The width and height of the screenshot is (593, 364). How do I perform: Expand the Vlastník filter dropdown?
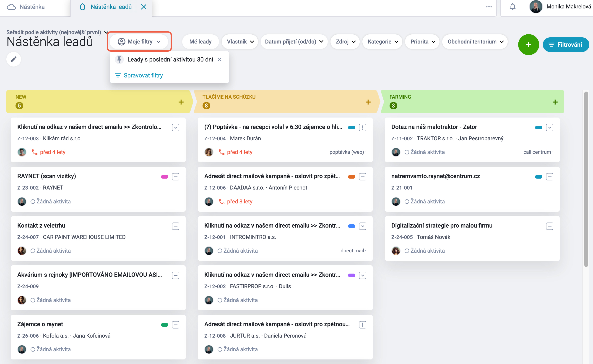tap(240, 42)
